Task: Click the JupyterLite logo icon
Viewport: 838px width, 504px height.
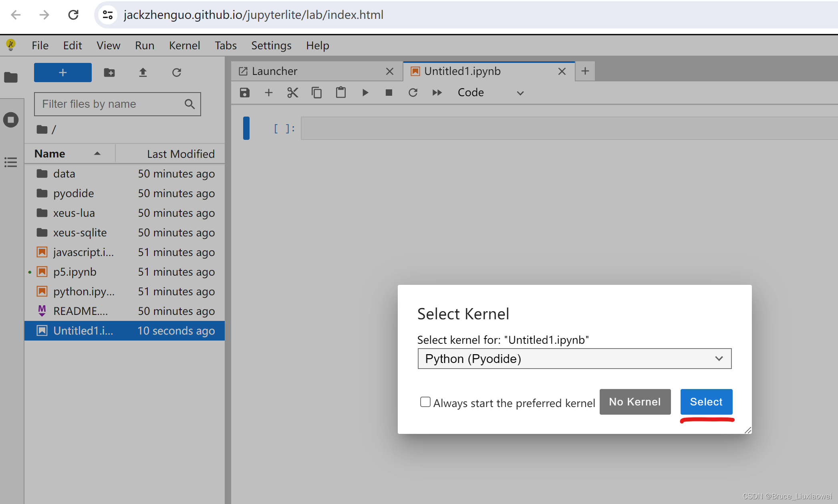Action: pyautogui.click(x=11, y=45)
